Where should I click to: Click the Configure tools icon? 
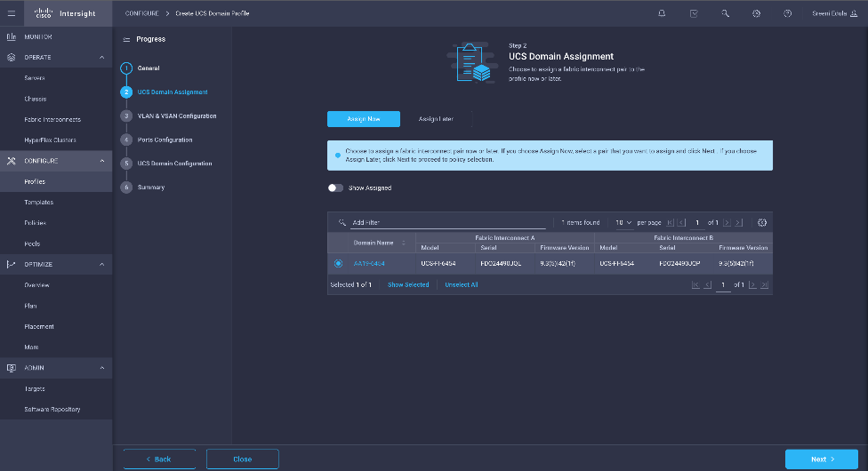point(11,161)
